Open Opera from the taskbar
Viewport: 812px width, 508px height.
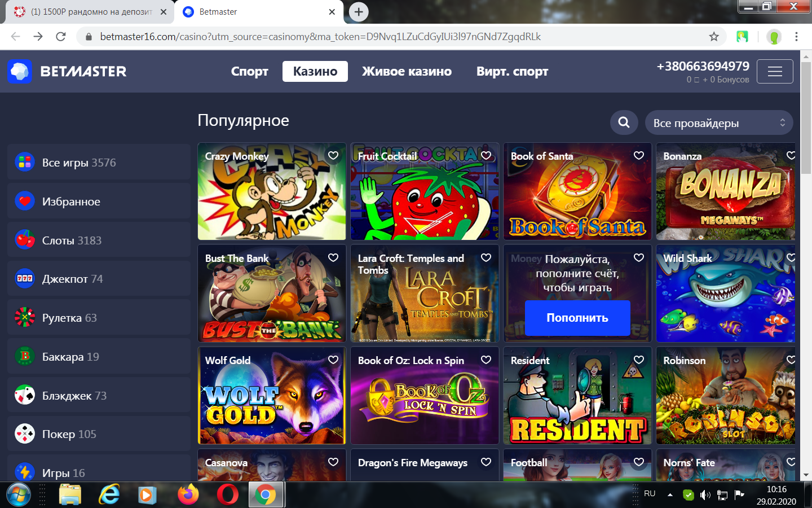227,495
